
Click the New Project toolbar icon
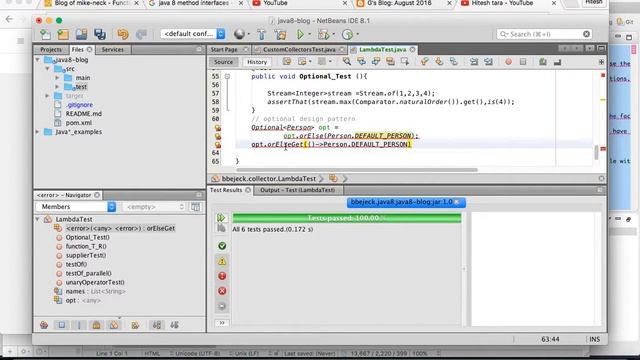pos(63,35)
